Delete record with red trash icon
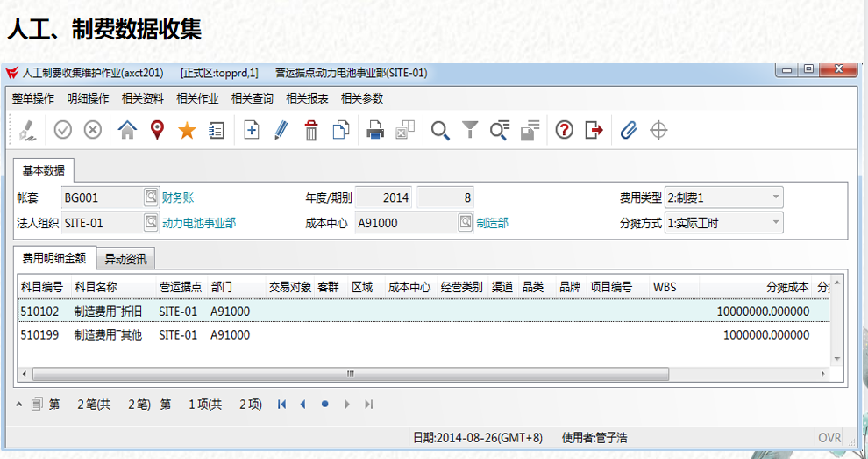Viewport: 868px width, 459px height. tap(311, 130)
